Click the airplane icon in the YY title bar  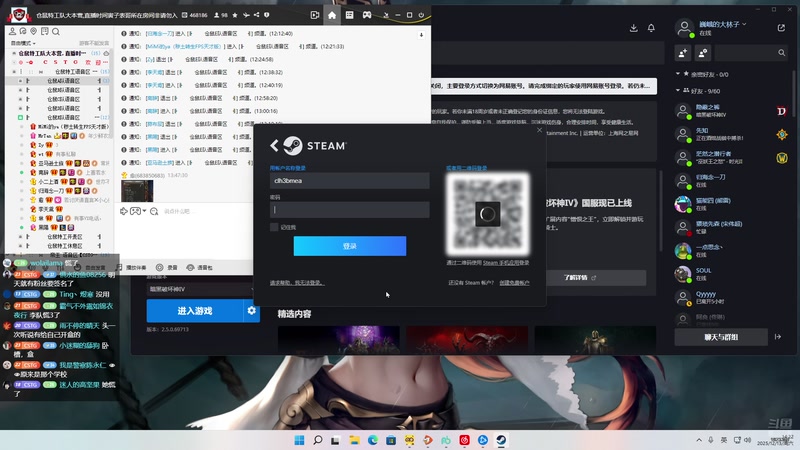click(246, 15)
